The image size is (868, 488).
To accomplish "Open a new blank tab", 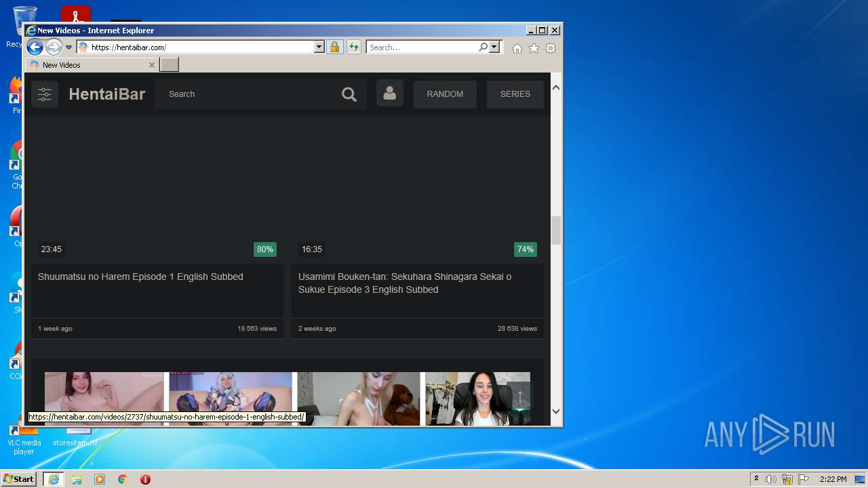I will tap(170, 65).
